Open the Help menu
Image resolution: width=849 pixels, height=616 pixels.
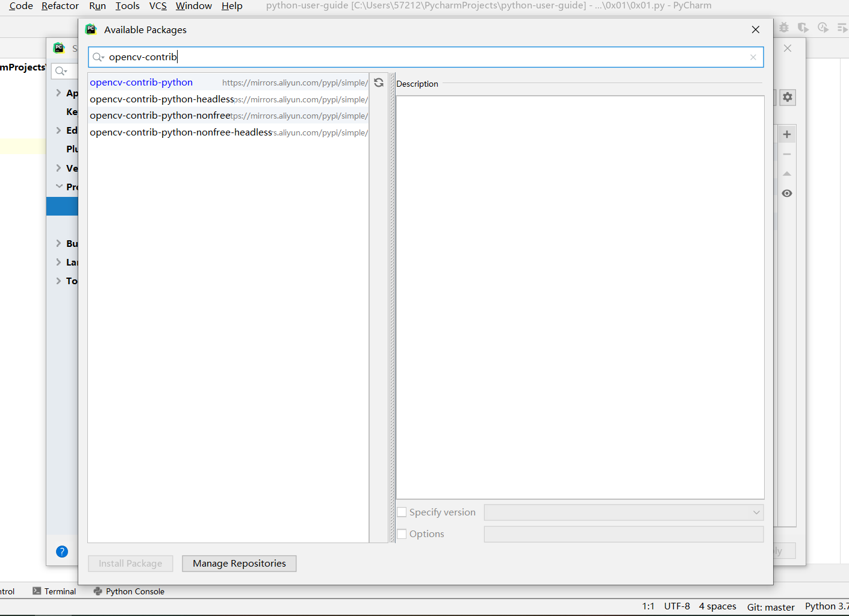point(232,6)
